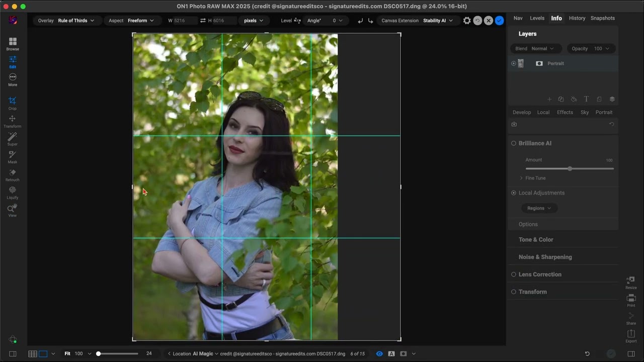Screen dimensions: 644x362
Task: Open the Overlay Rule of Thirds dropdown
Action: (x=66, y=21)
